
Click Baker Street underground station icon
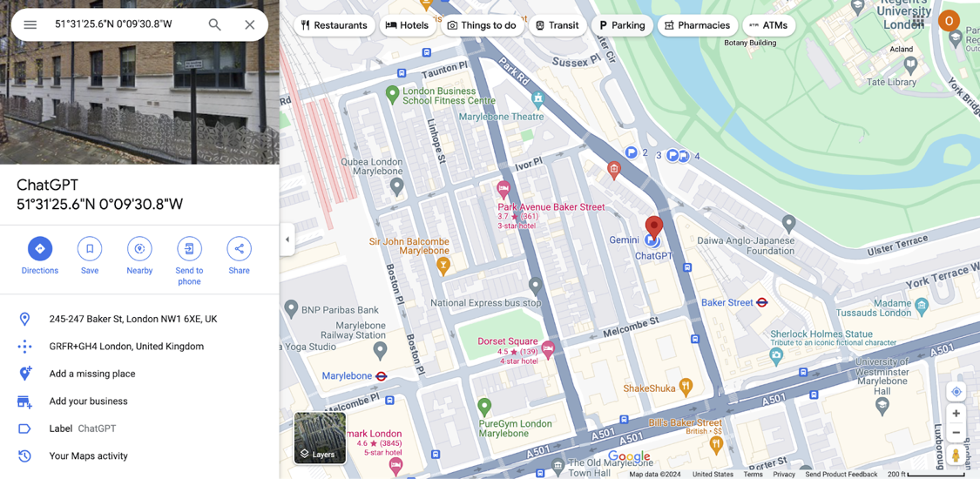(762, 302)
